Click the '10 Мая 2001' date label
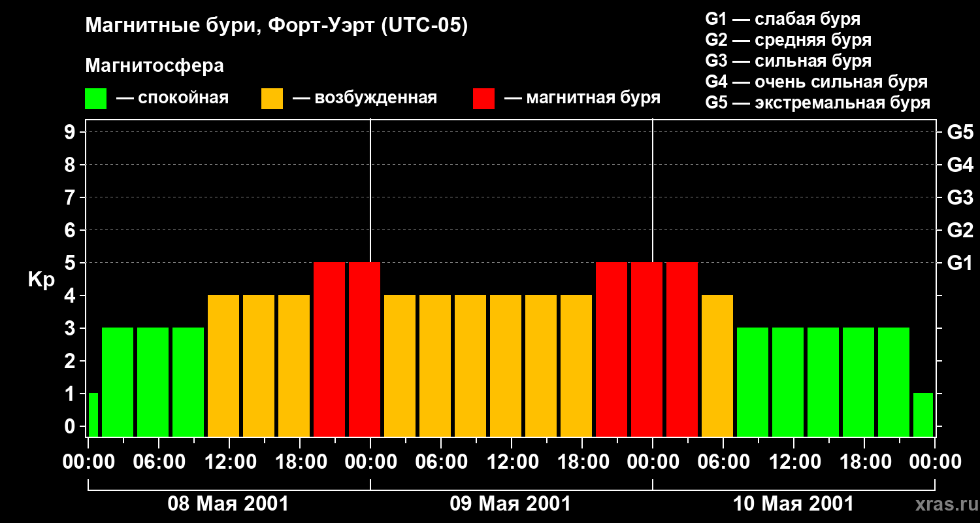Screen dimensions: 980x523 [x=793, y=504]
